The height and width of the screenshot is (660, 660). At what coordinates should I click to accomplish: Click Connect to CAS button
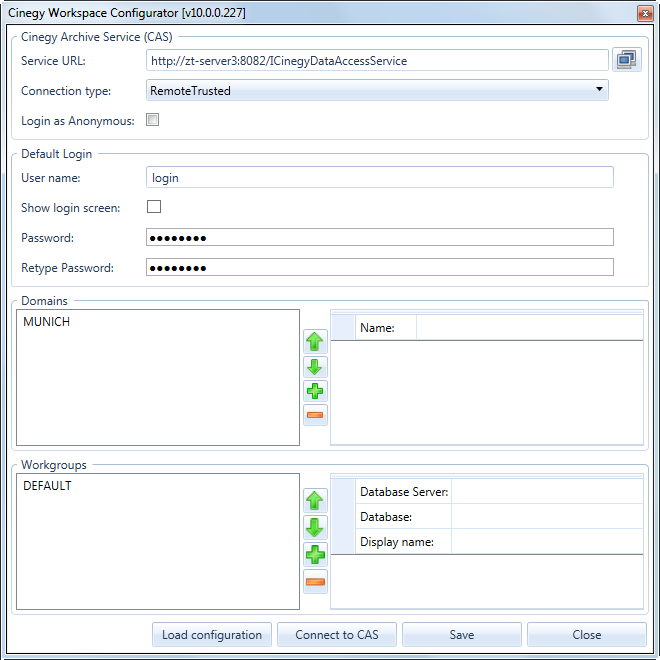337,634
